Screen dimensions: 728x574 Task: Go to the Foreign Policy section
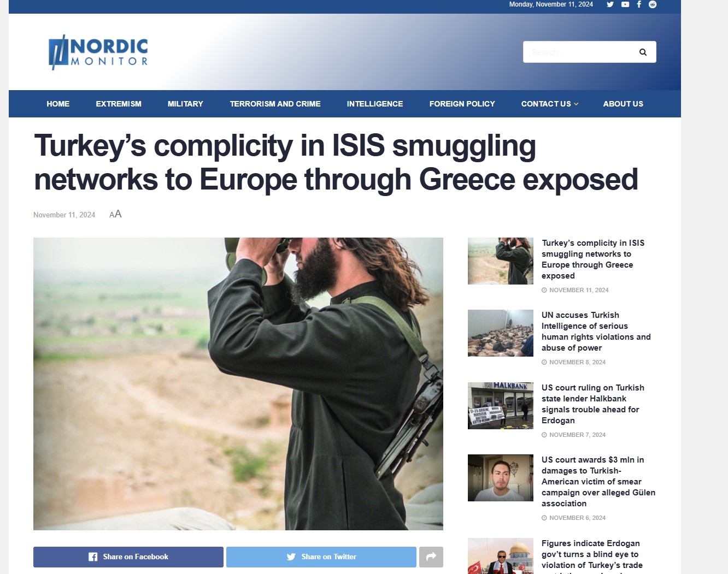click(x=462, y=104)
